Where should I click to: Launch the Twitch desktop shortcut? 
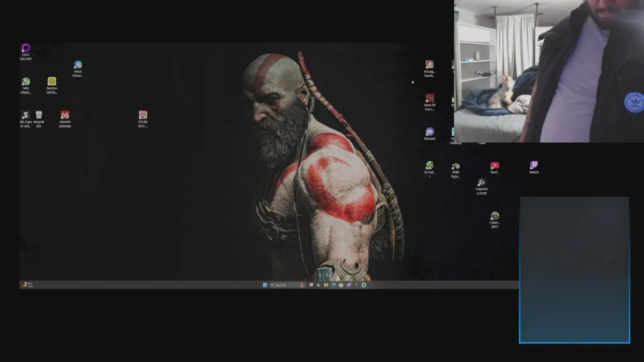coord(534,168)
